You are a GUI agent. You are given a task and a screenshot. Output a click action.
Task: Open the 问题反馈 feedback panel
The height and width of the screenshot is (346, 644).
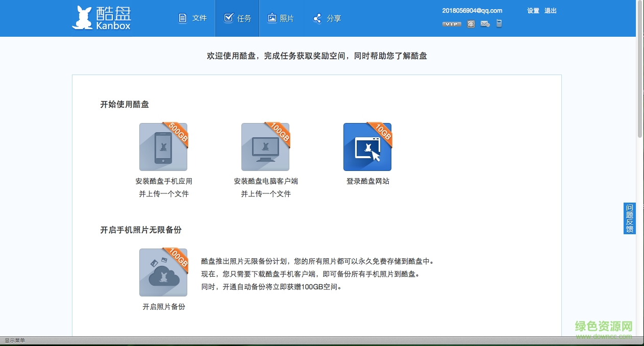pyautogui.click(x=629, y=218)
